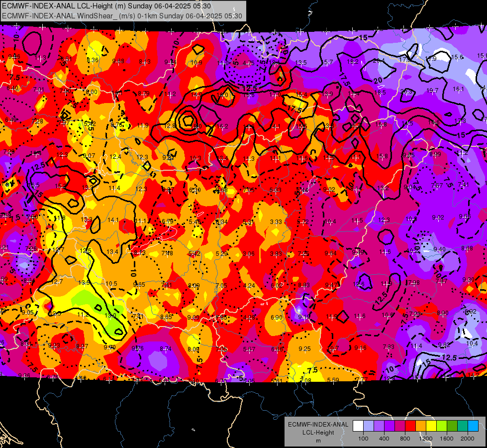
Task: Click the 9.19 value on purple spot
Action: click(x=304, y=317)
